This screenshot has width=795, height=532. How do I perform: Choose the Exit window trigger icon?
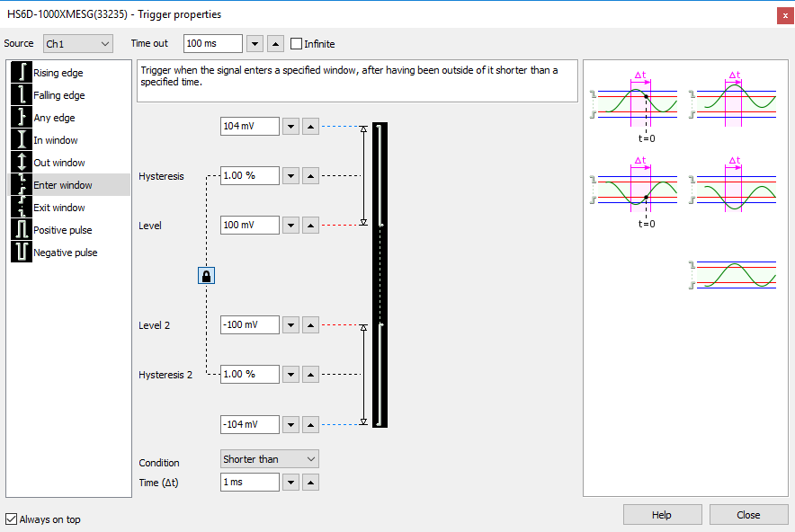tap(22, 208)
